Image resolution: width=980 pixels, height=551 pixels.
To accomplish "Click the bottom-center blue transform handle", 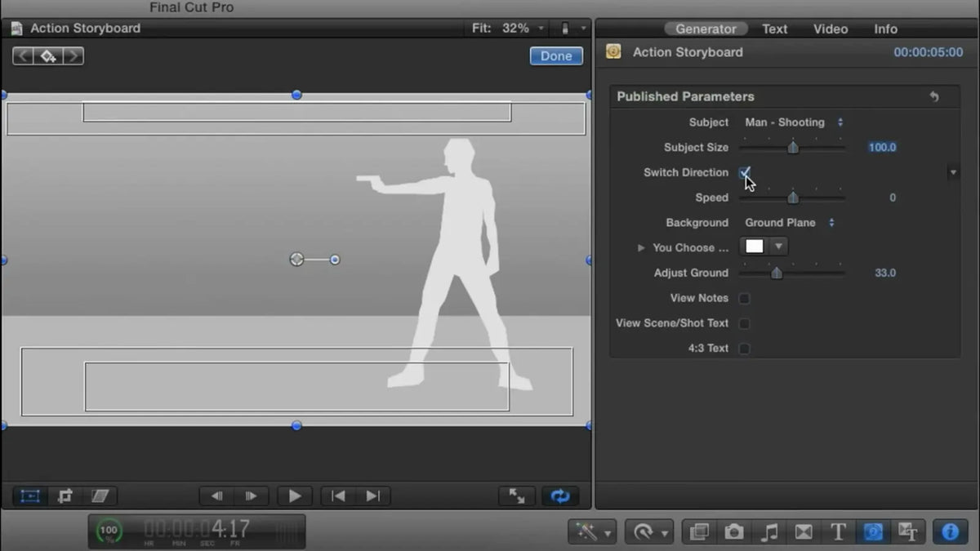I will coord(296,425).
